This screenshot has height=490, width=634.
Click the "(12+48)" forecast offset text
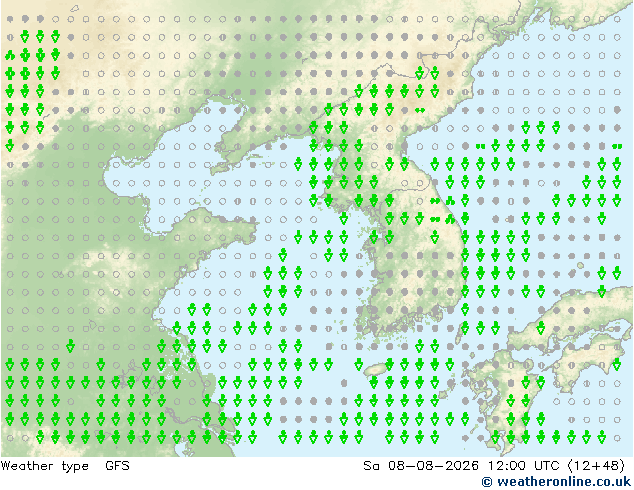click(x=596, y=466)
